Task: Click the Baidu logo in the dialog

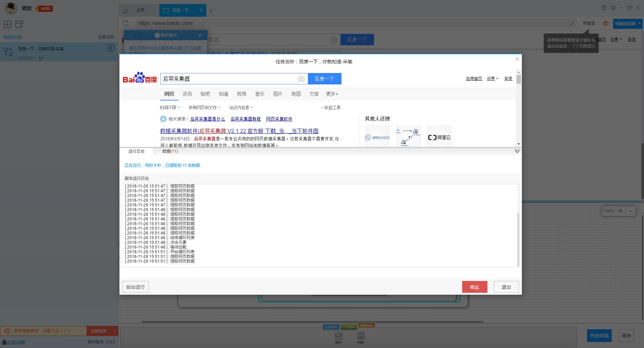Action: click(x=140, y=78)
